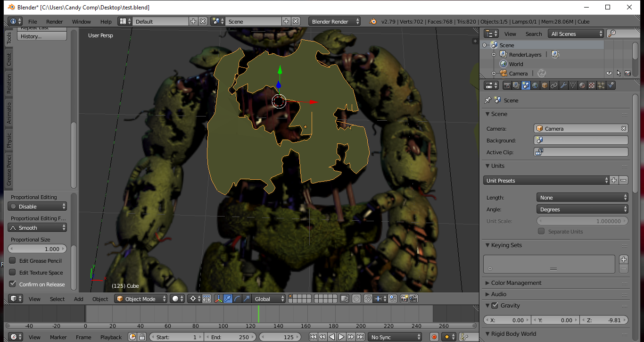Open the Add menu in 3D view header
Screen dimensions: 644x342
79,299
